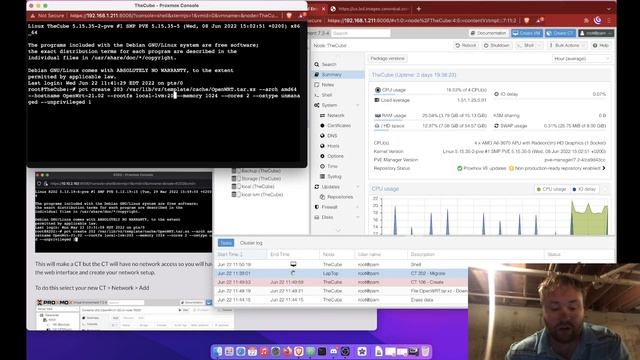The height and width of the screenshot is (360, 640).
Task: Select local-lvm (TheCube) storage in tree
Action: 258,195
